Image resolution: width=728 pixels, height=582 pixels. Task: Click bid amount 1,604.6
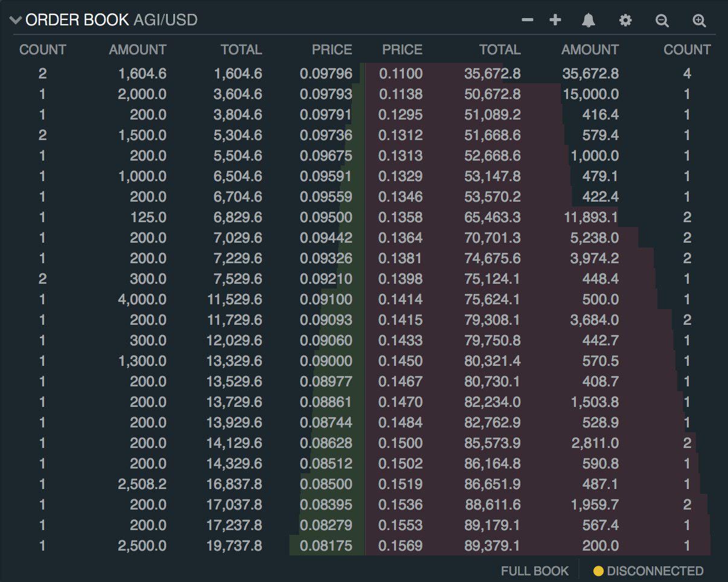pos(142,74)
